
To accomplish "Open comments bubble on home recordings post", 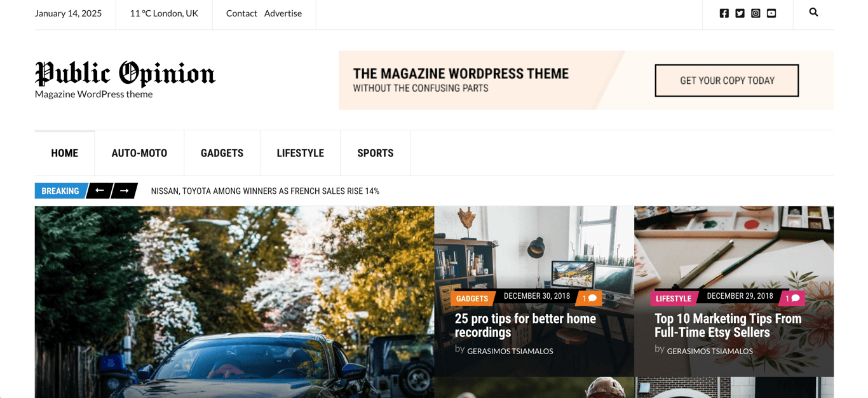I will click(x=589, y=298).
